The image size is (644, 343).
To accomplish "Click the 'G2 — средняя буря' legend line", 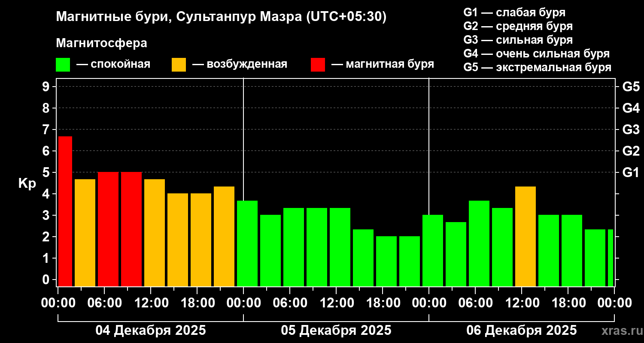I will point(518,26).
